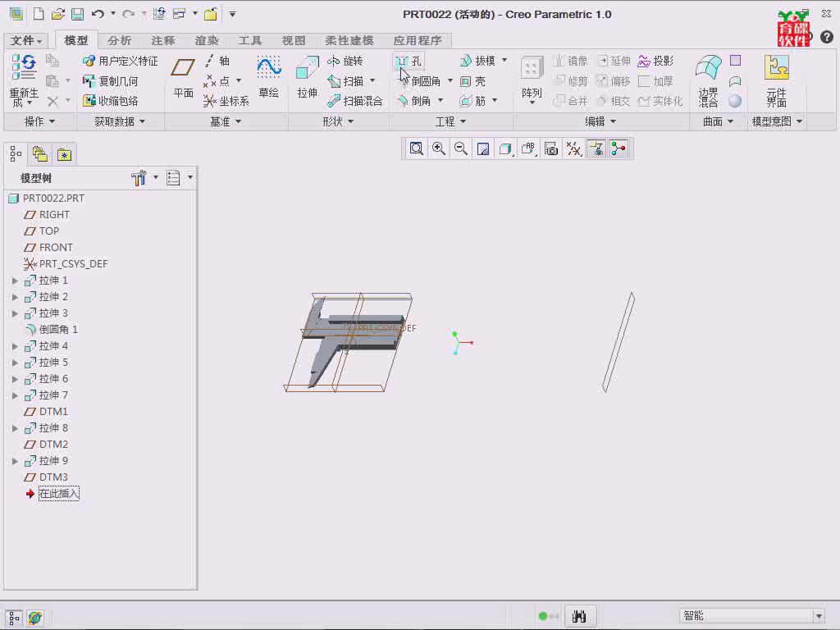Click the Undo icon in quick access toolbar
840x630 pixels.
point(98,15)
